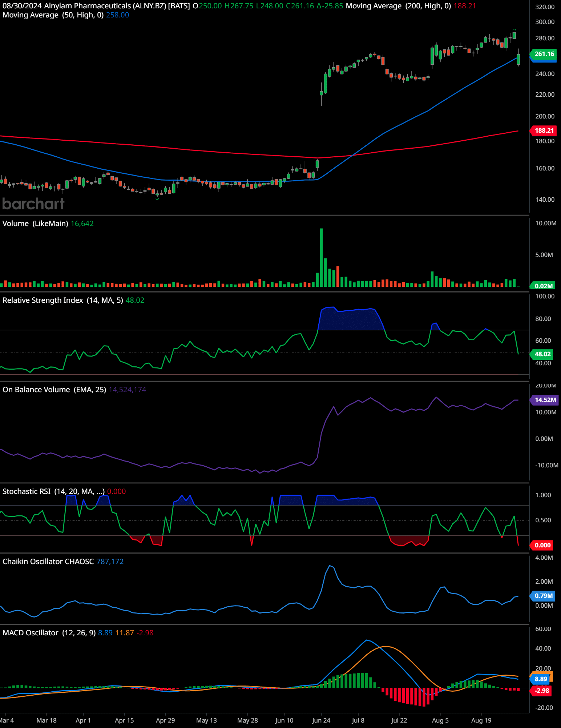Click the 200.00 price axis label
561x728 pixels.
coord(545,116)
